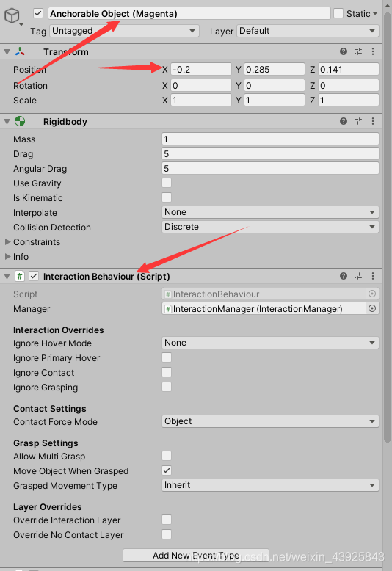Uncheck Move Object When Grasped
This screenshot has width=392, height=571.
[x=167, y=470]
